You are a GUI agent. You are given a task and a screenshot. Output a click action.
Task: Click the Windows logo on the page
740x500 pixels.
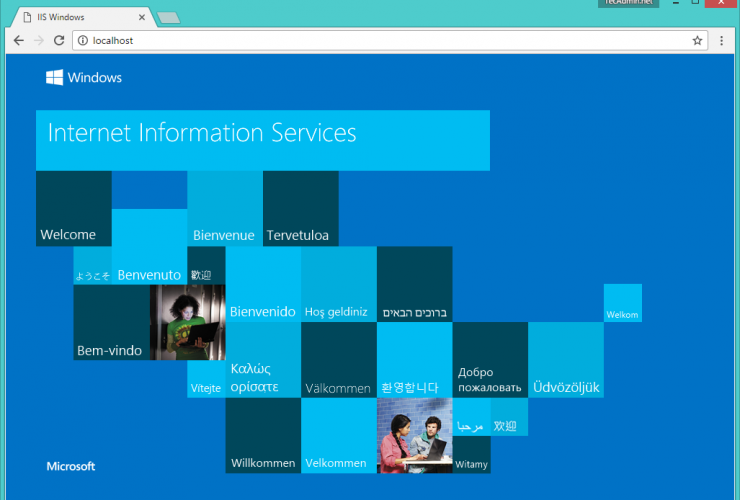coord(84,78)
